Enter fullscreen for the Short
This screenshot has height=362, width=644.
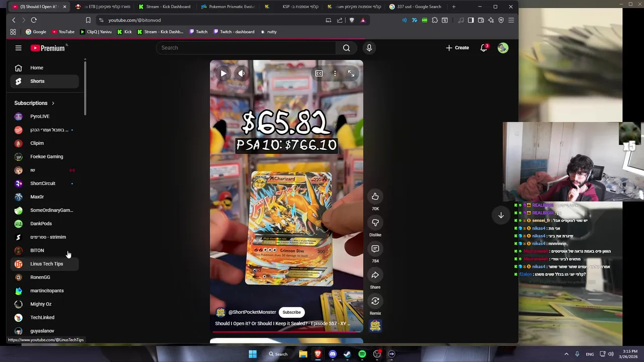coord(351,73)
